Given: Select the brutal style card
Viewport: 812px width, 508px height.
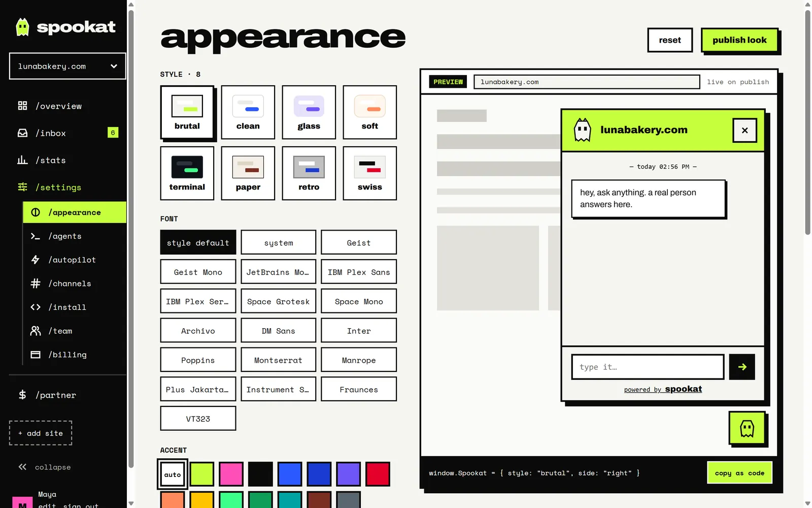Looking at the screenshot, I should [187, 112].
